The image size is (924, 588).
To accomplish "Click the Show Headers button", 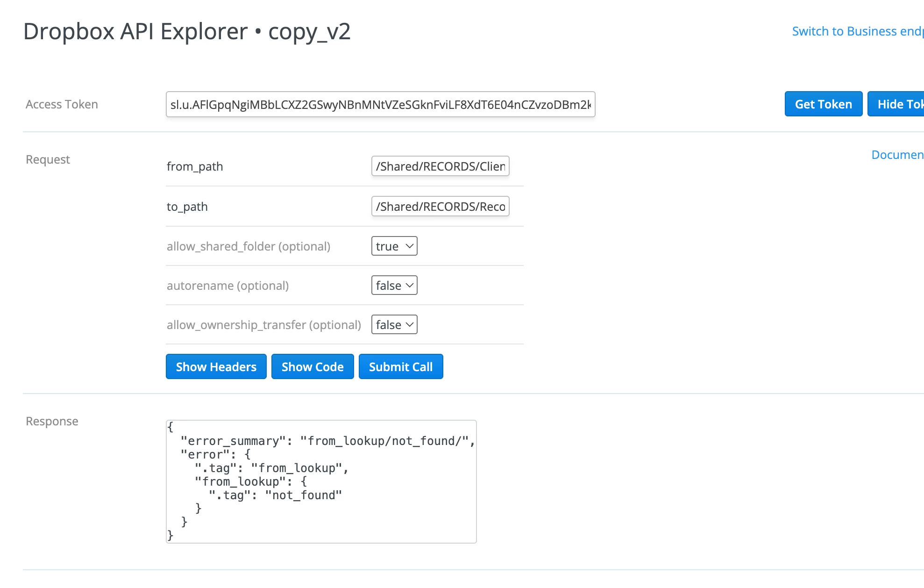I will pyautogui.click(x=216, y=367).
